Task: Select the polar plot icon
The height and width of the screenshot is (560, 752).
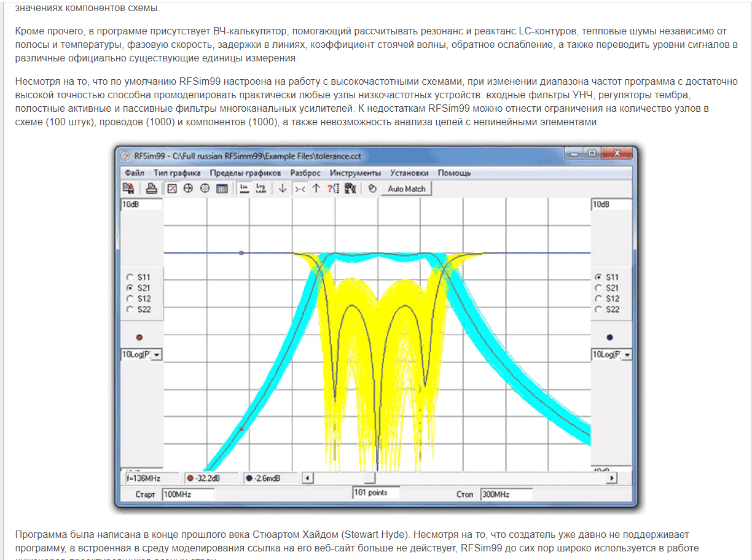Action: coord(205,189)
